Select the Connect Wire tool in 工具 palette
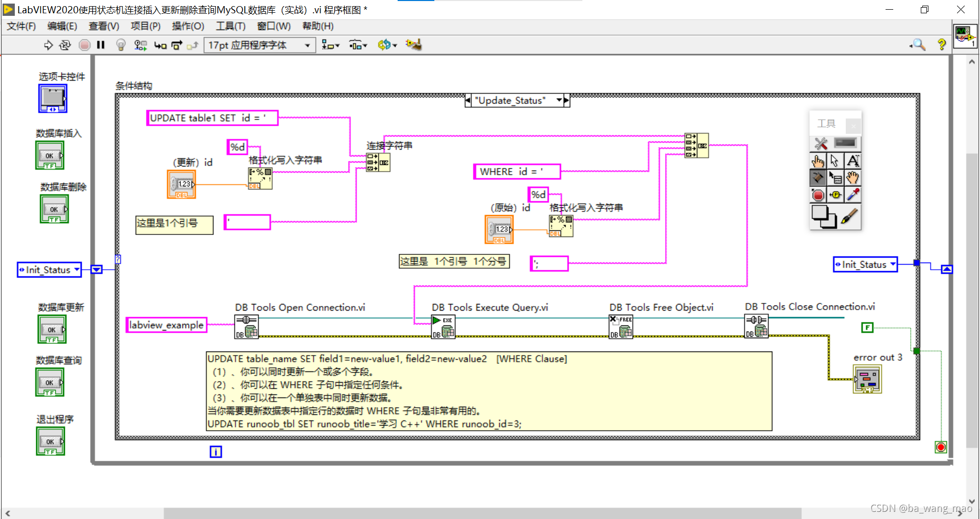 pos(818,178)
